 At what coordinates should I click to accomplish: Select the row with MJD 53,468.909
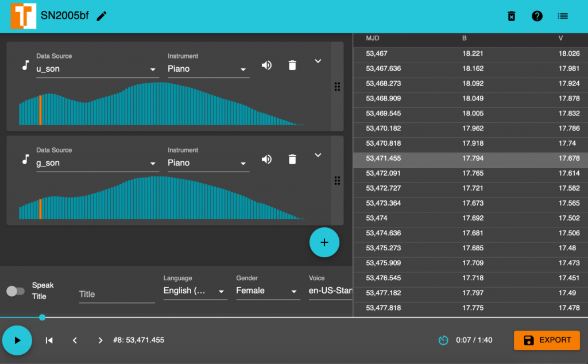click(471, 99)
